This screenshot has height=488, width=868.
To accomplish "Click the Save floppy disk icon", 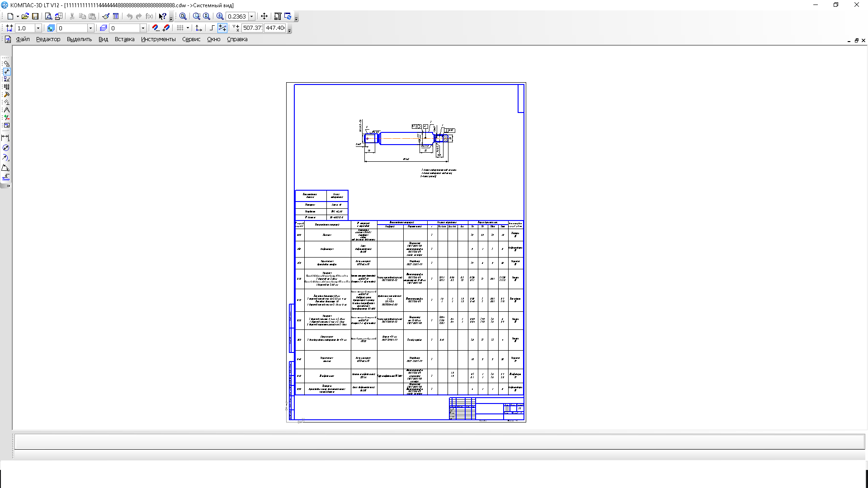I will click(x=35, y=16).
